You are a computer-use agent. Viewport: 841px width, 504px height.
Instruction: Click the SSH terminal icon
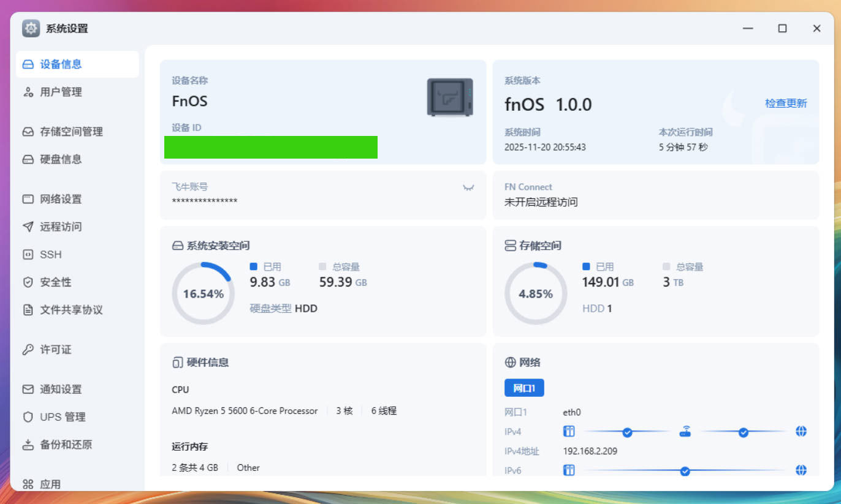[28, 255]
